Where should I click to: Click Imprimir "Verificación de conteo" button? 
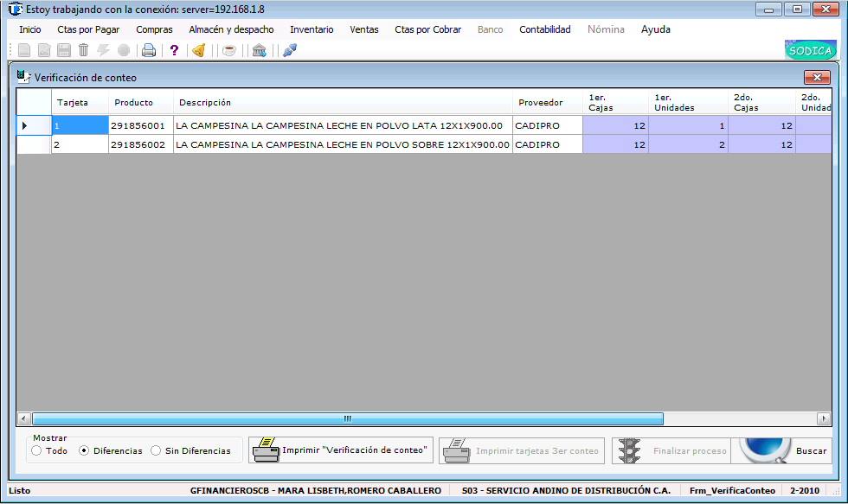(x=341, y=450)
